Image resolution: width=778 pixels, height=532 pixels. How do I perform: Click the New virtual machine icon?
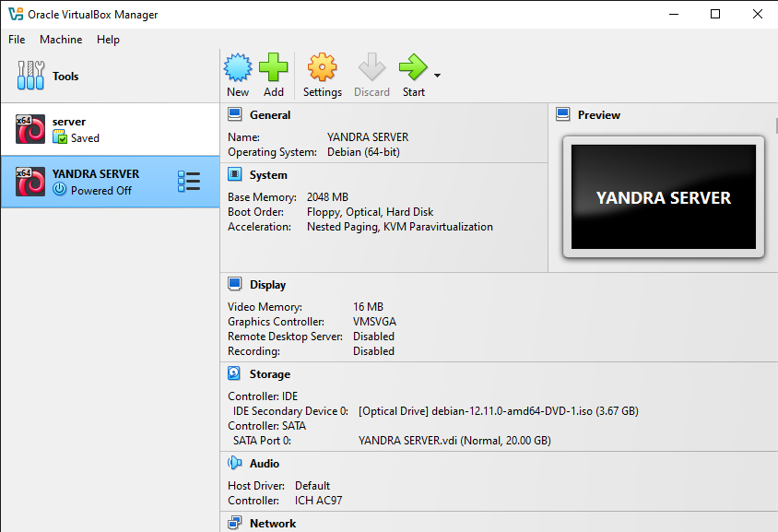pos(238,67)
